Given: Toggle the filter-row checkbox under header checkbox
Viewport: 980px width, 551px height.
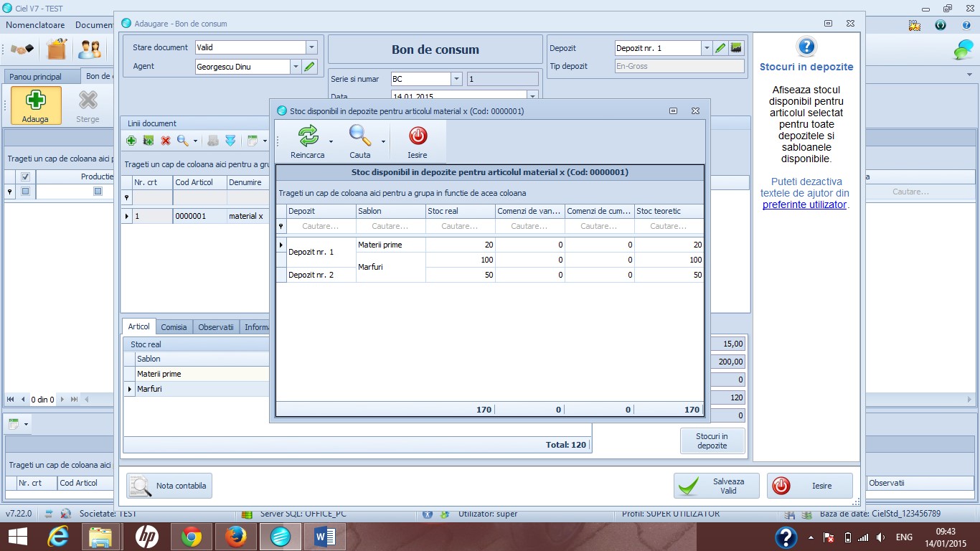Looking at the screenshot, I should click(x=25, y=192).
